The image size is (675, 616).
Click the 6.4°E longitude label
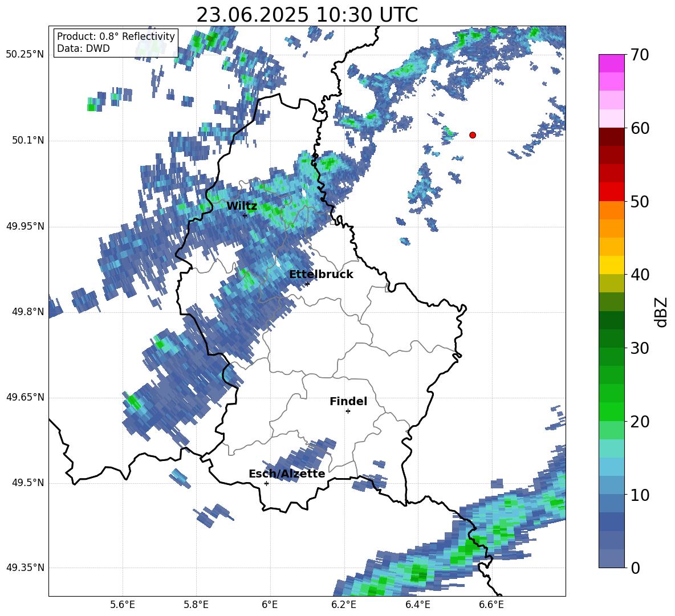pyautogui.click(x=417, y=605)
